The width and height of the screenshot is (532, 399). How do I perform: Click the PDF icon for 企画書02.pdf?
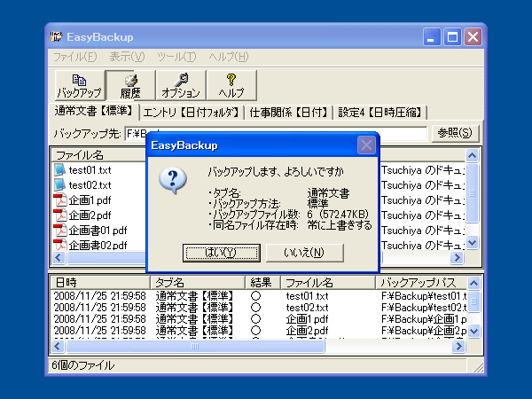point(60,245)
